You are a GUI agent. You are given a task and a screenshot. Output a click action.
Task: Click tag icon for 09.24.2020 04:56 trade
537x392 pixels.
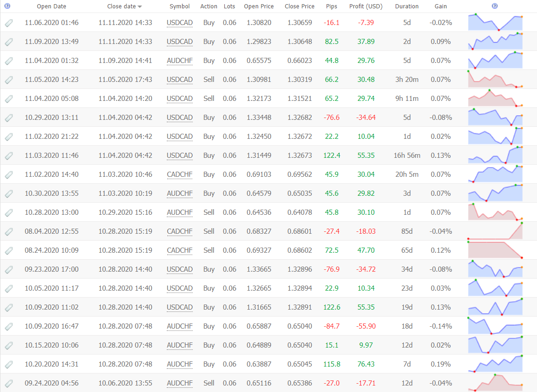pyautogui.click(x=9, y=383)
